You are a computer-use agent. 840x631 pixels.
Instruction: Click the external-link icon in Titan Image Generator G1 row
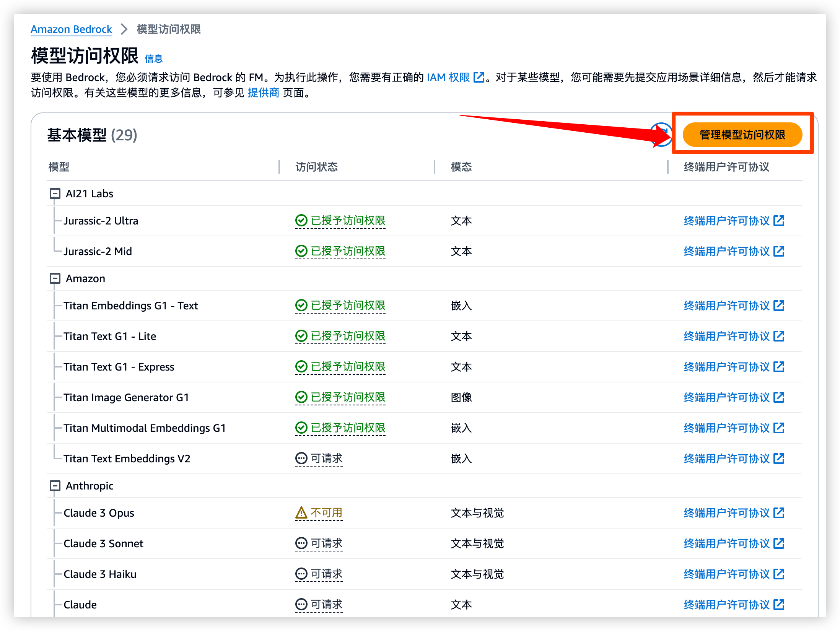(x=779, y=397)
